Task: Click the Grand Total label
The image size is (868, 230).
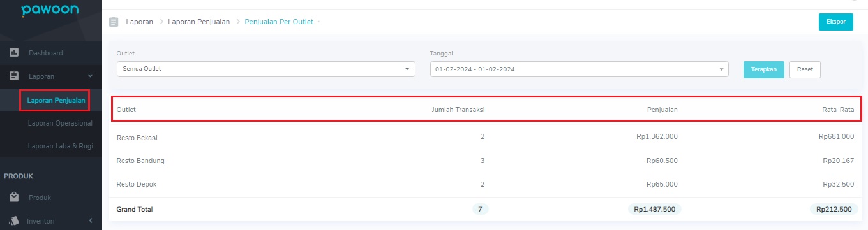Action: pos(135,209)
